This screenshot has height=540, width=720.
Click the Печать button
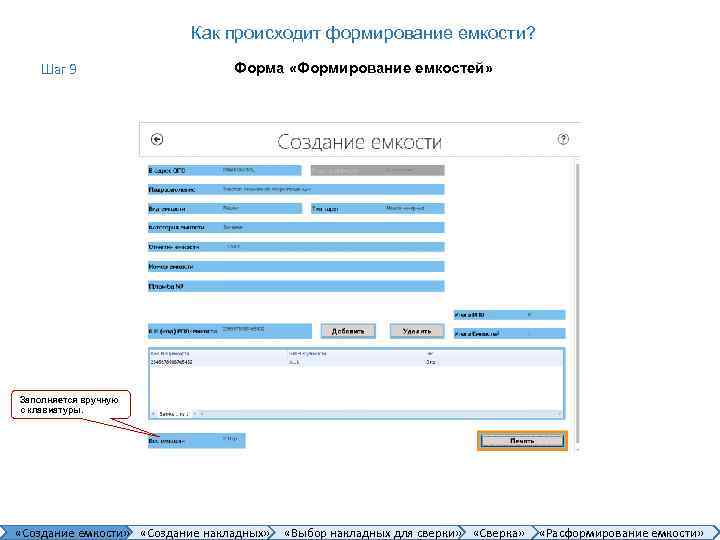click(522, 441)
